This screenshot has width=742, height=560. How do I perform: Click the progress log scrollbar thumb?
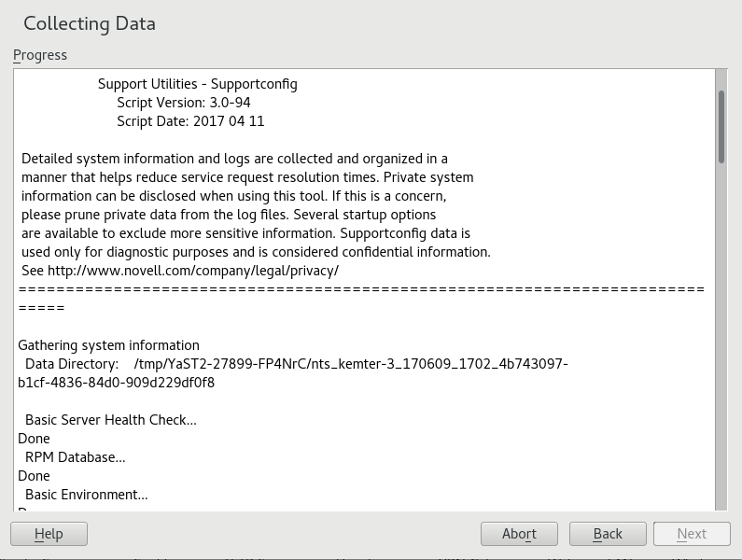point(721,126)
